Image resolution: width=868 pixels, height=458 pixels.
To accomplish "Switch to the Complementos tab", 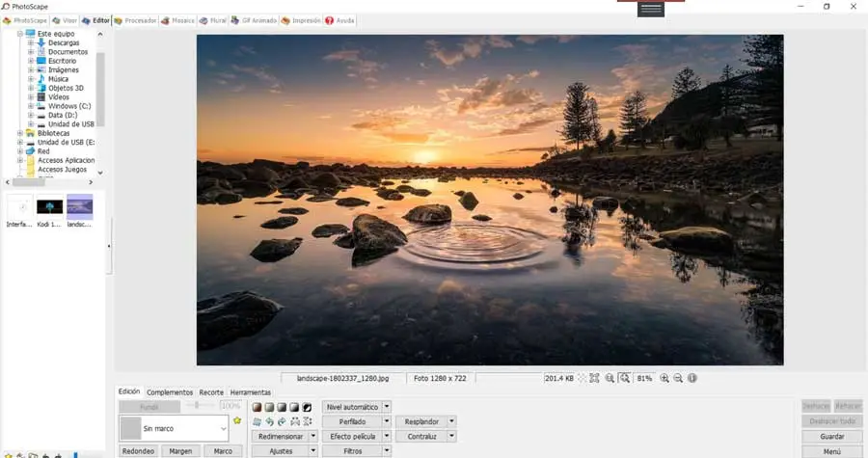I will click(170, 392).
